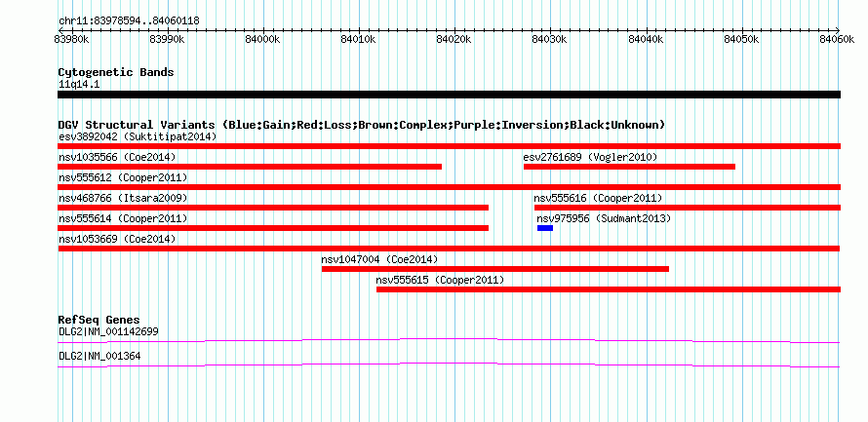The image size is (868, 422).
Task: Click the 11q14.1 band label
Action: pyautogui.click(x=79, y=85)
